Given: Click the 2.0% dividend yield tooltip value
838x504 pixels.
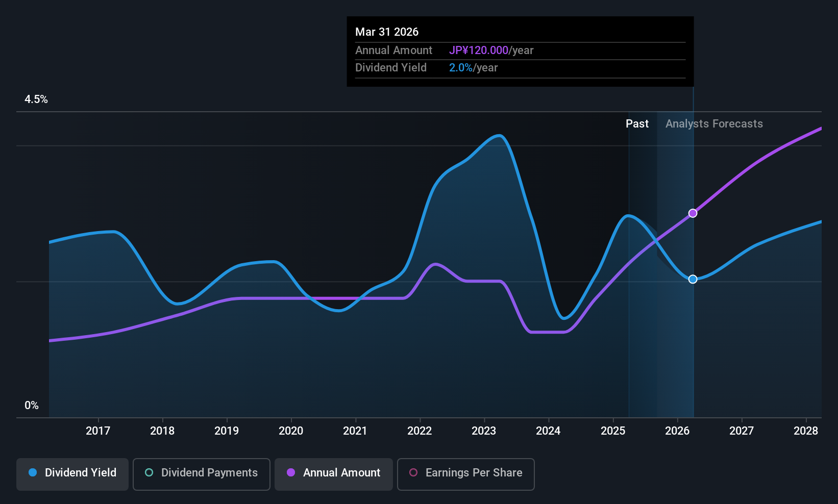Looking at the screenshot, I should [461, 68].
